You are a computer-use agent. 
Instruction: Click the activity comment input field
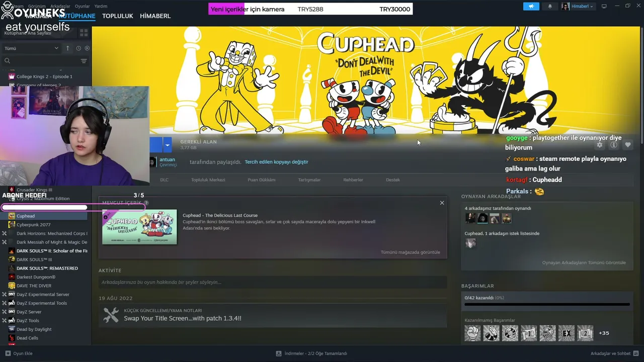coord(272,282)
